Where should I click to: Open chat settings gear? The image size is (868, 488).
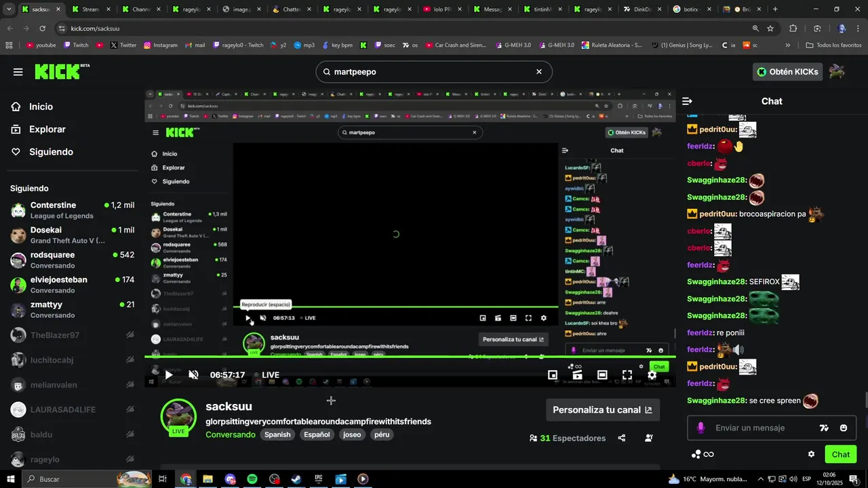(x=811, y=454)
